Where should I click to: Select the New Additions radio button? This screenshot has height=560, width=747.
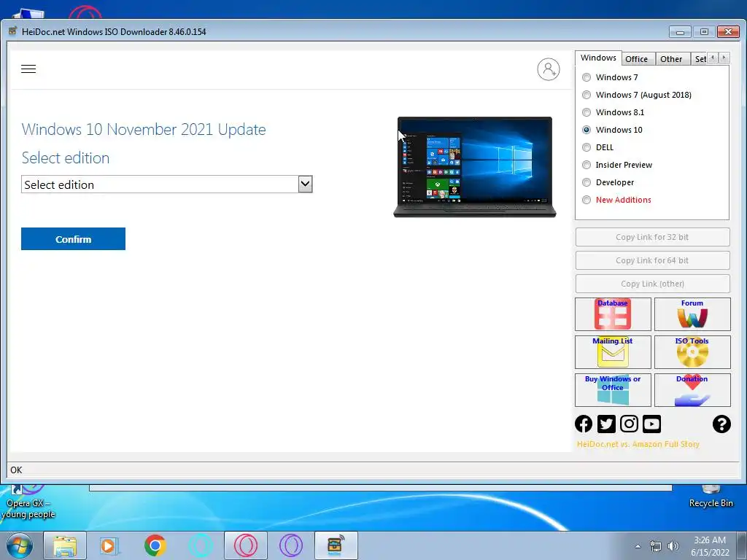(587, 200)
